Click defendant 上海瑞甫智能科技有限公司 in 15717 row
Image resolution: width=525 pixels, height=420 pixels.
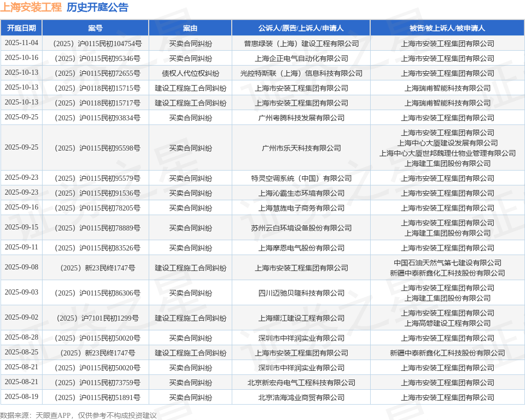pyautogui.click(x=447, y=103)
